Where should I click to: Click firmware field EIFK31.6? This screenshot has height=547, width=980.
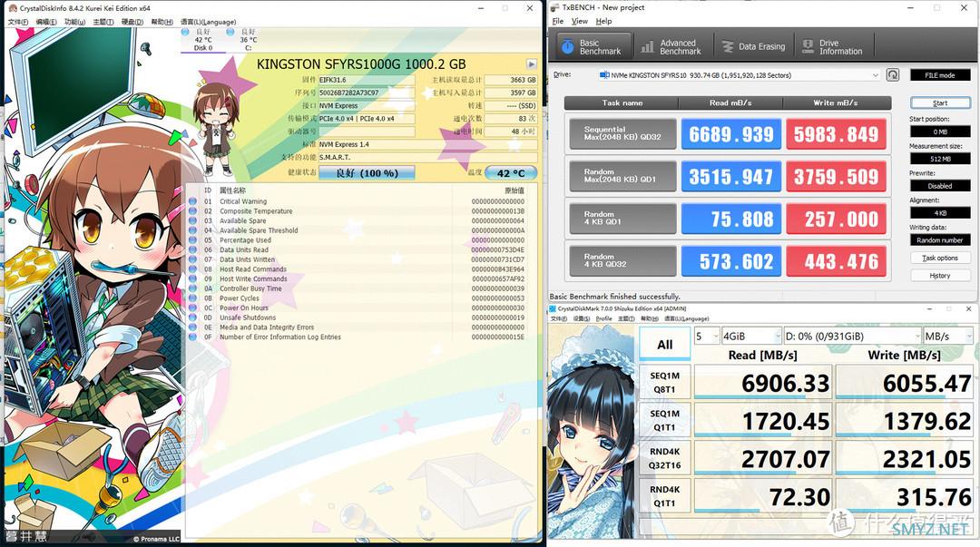(x=366, y=80)
